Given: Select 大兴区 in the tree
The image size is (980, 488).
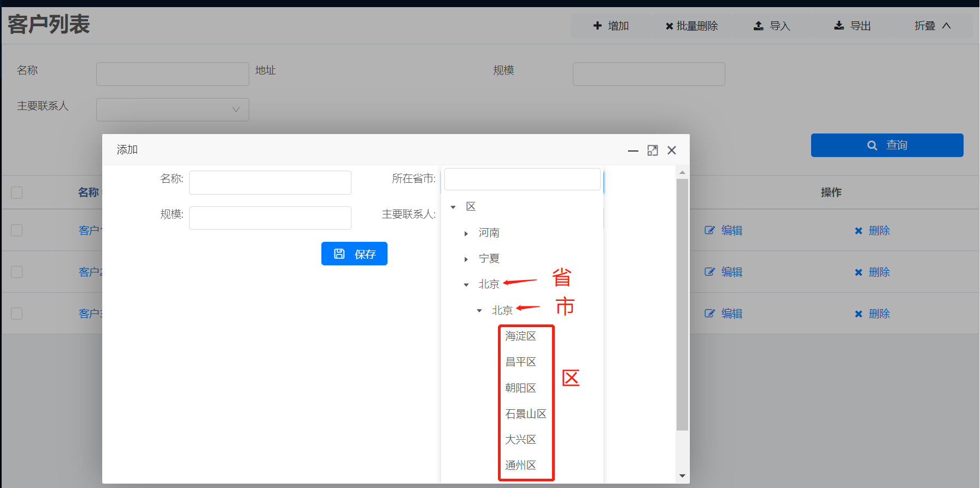Looking at the screenshot, I should tap(520, 439).
